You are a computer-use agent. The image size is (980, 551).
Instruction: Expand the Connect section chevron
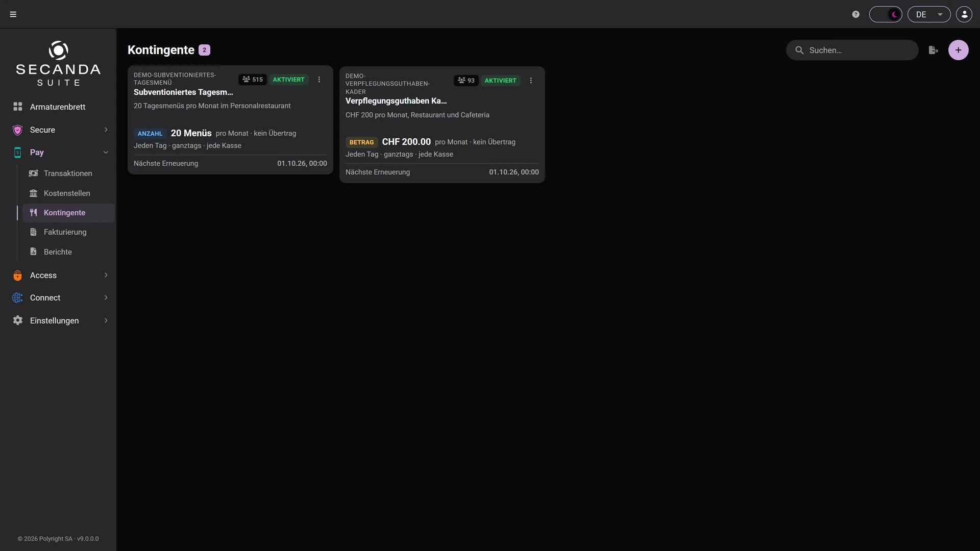click(x=106, y=297)
